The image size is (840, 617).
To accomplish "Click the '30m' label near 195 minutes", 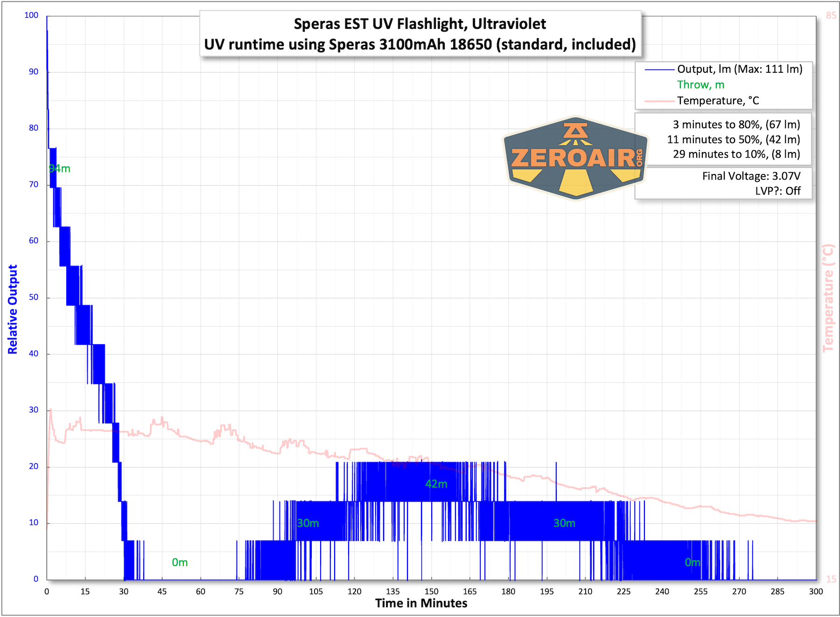I will pyautogui.click(x=564, y=523).
